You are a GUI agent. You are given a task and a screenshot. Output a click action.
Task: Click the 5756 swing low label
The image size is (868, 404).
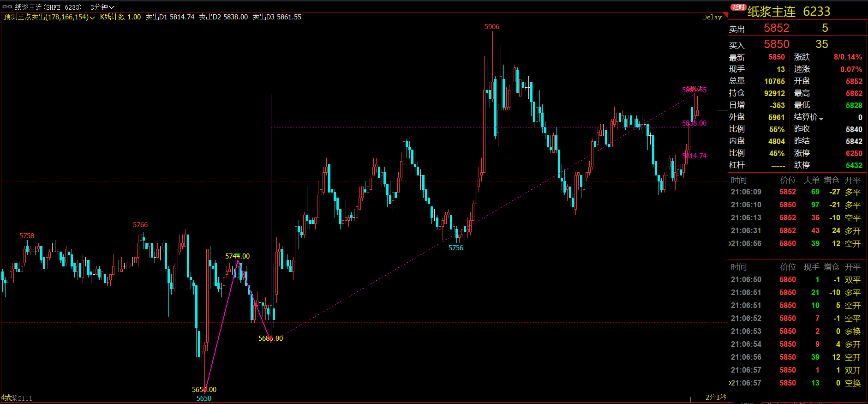(456, 248)
